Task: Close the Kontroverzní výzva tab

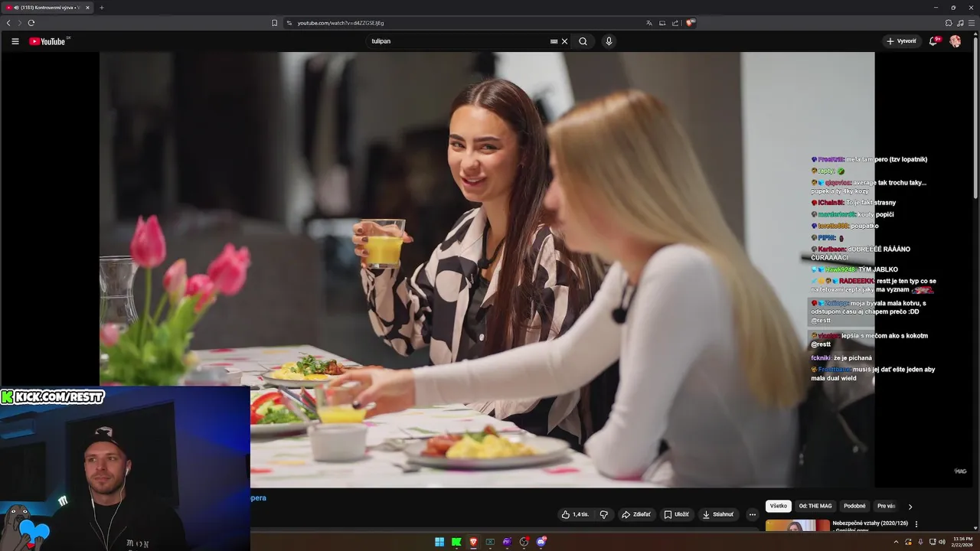Action: click(x=87, y=8)
